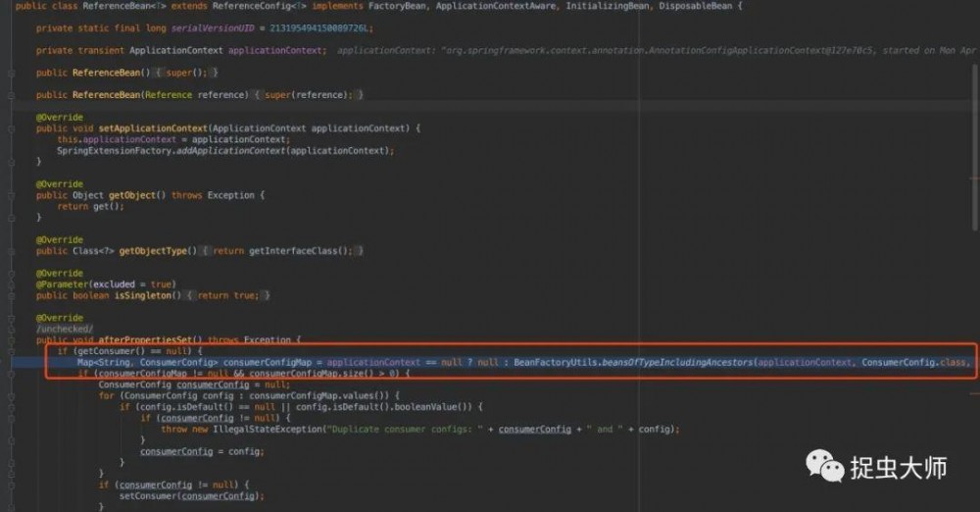980x512 pixels.
Task: Click the addApplicationContext method call
Action: point(230,151)
